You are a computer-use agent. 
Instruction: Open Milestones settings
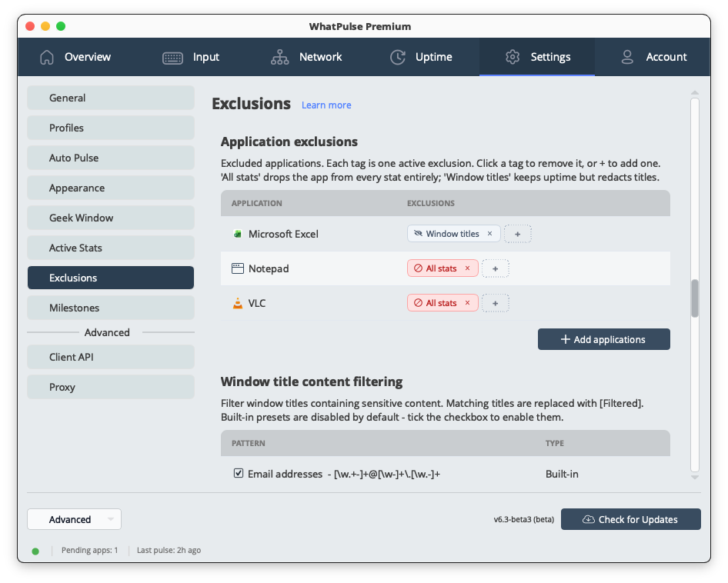tap(111, 308)
